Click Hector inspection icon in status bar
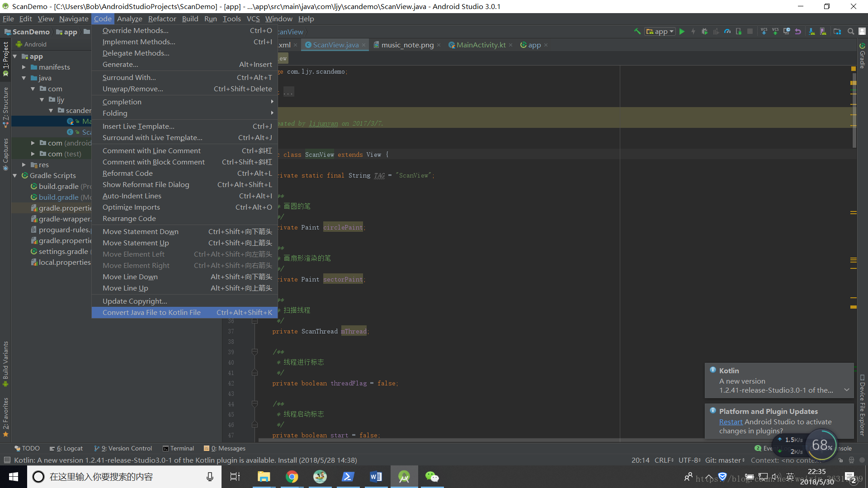 tap(851, 460)
